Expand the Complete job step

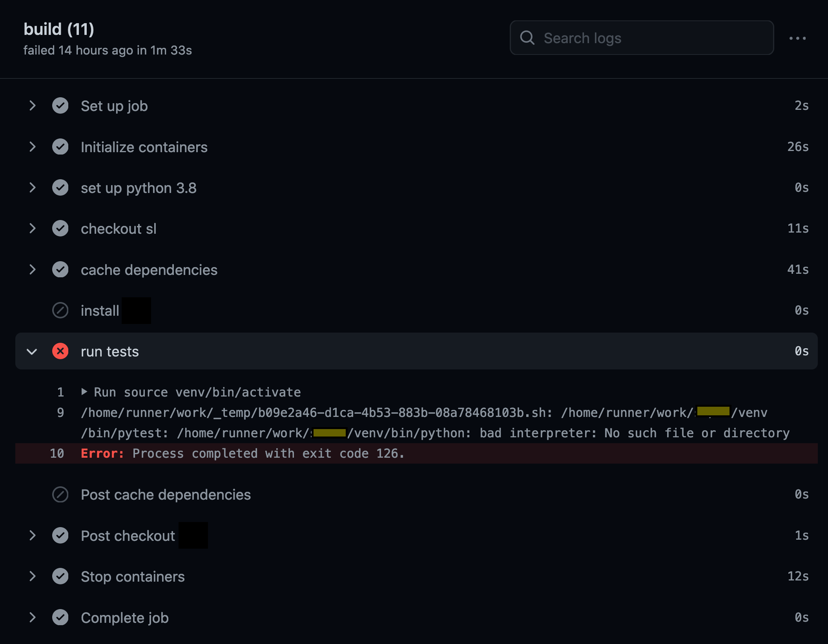32,617
